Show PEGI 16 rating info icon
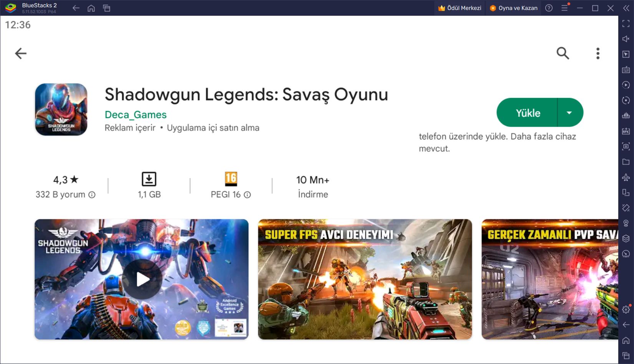The image size is (634, 364). [x=247, y=195]
